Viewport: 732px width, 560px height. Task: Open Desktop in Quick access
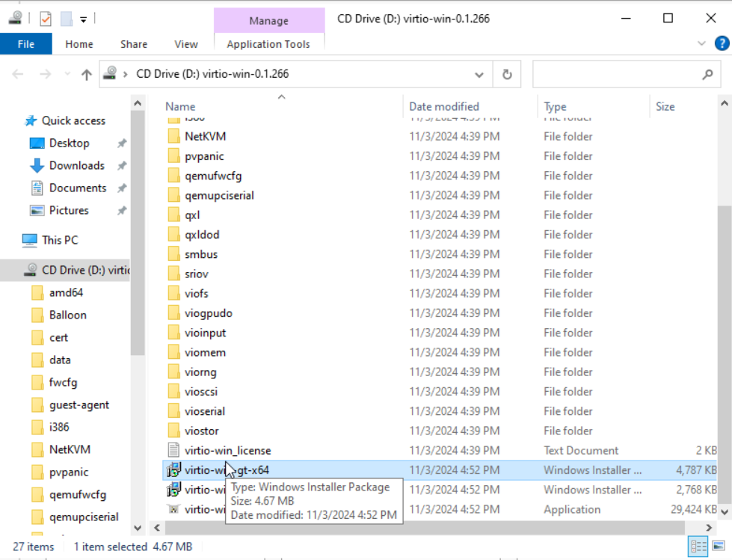click(x=69, y=143)
